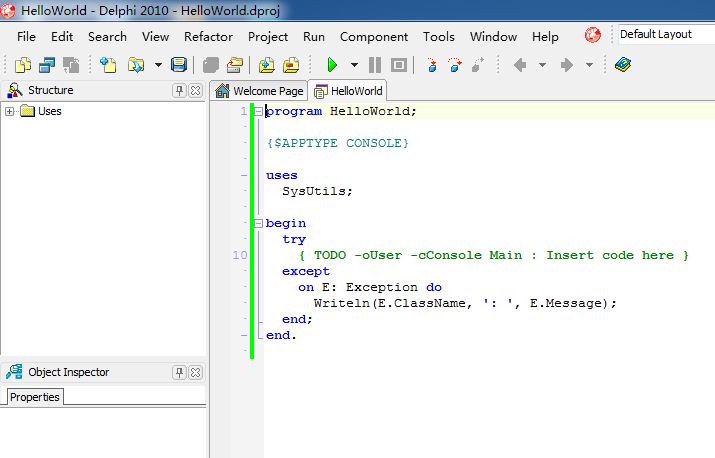Open the dropdown next to Open file icon
This screenshot has height=458, width=715.
tap(158, 65)
